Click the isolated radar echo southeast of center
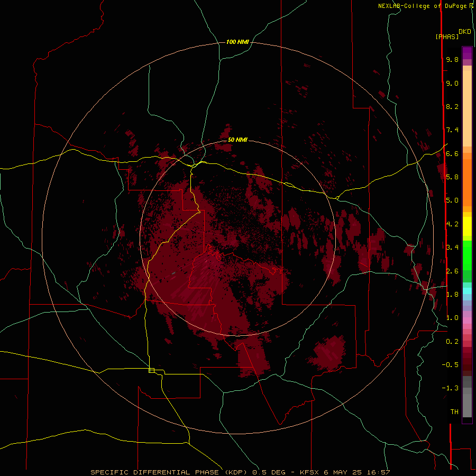This screenshot has height=476, width=476. click(328, 353)
